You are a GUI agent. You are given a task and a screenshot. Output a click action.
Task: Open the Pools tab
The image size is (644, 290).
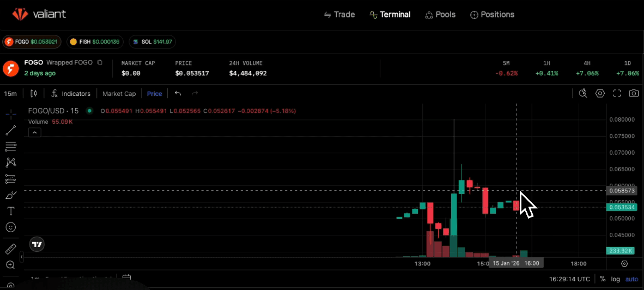pos(440,14)
